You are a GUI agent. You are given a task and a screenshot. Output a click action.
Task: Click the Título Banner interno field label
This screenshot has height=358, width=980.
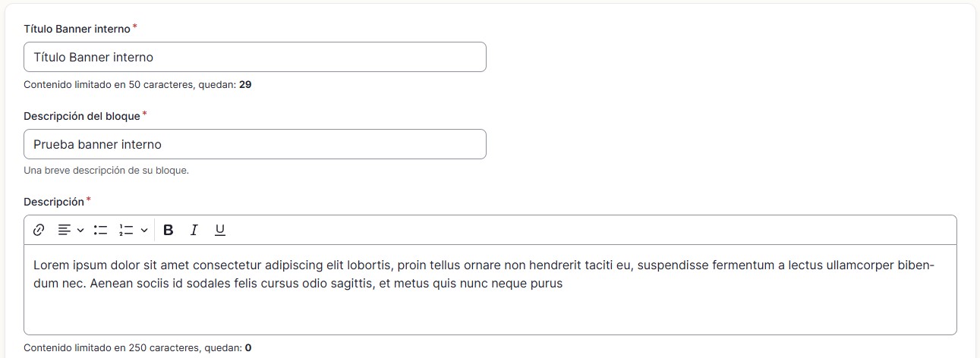[77, 29]
